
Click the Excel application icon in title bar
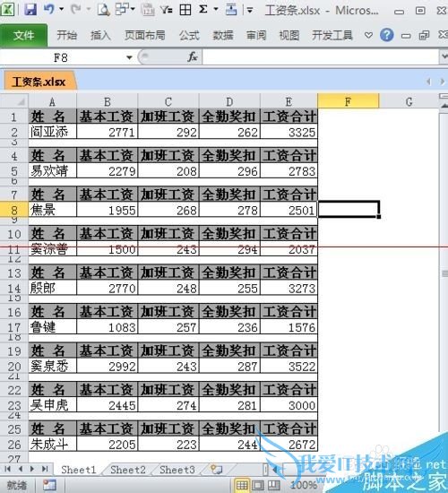(x=7, y=9)
